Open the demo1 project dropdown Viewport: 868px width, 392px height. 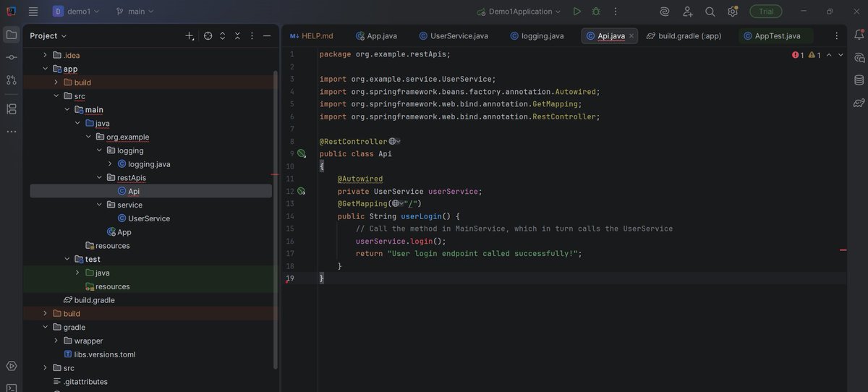pos(76,12)
